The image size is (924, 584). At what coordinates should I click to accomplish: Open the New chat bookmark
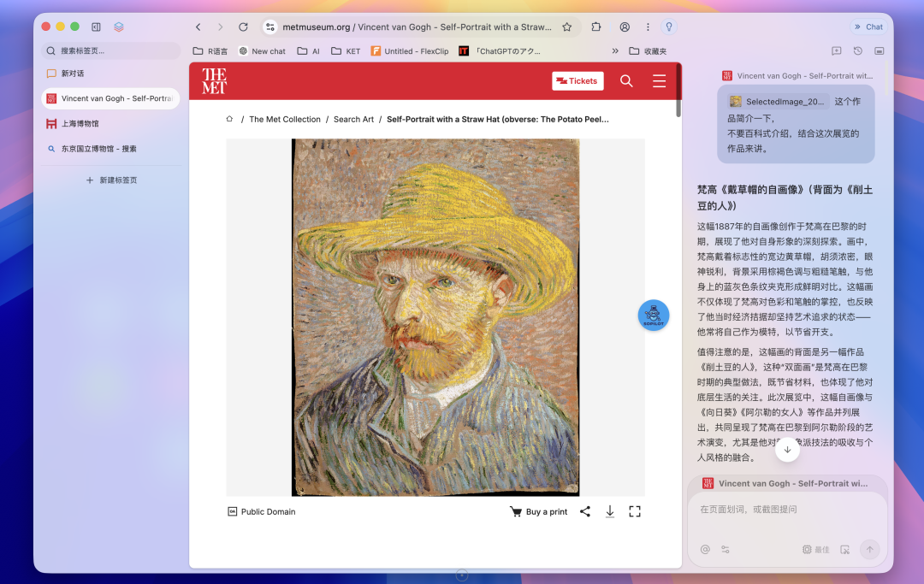click(x=263, y=51)
